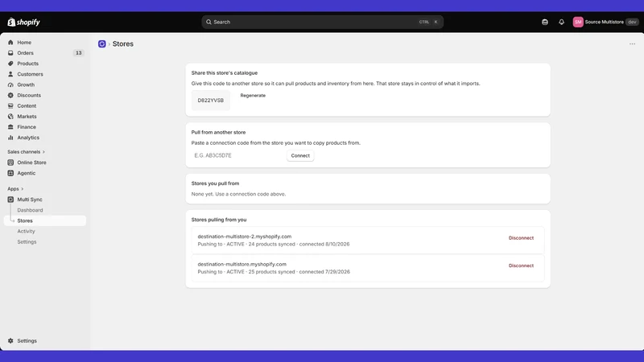Image resolution: width=644 pixels, height=362 pixels.
Task: Click the Multi Sync breadcrumb app icon
Action: click(102, 44)
